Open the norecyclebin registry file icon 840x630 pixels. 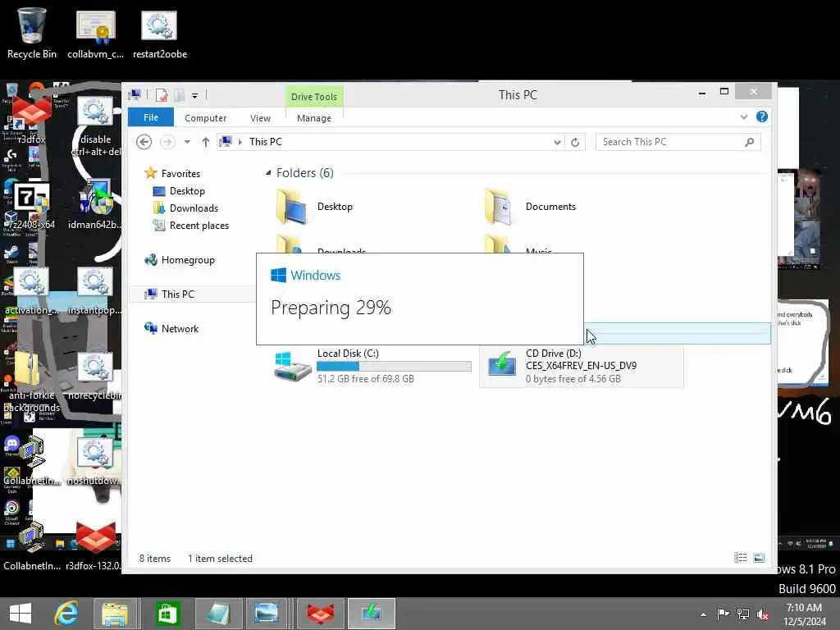coord(95,376)
